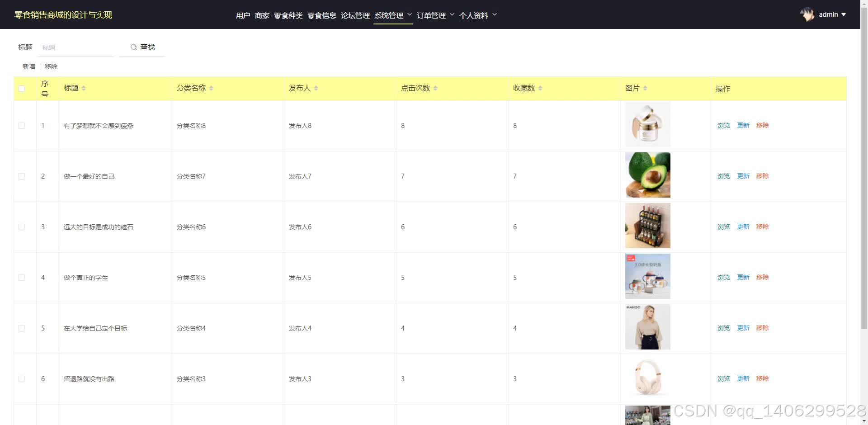Check the box for row 1

coord(22,126)
